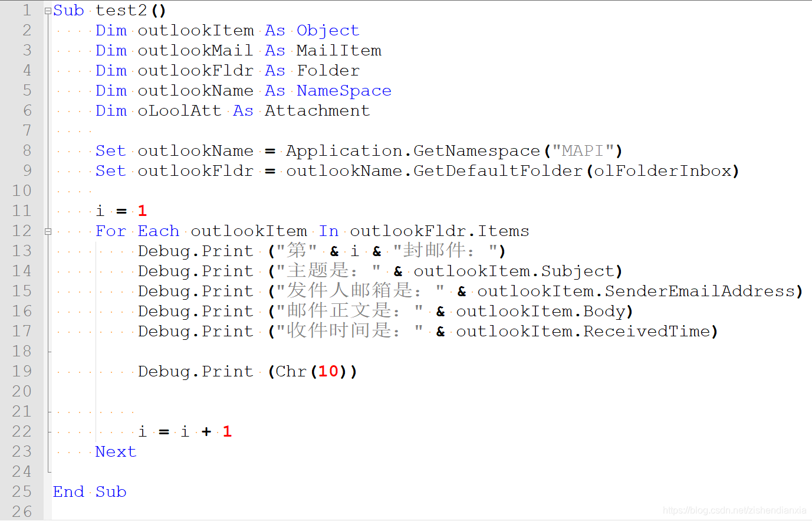Viewport: 812px width, 521px height.
Task: Click the "邮件正文是：" string
Action: (350, 311)
